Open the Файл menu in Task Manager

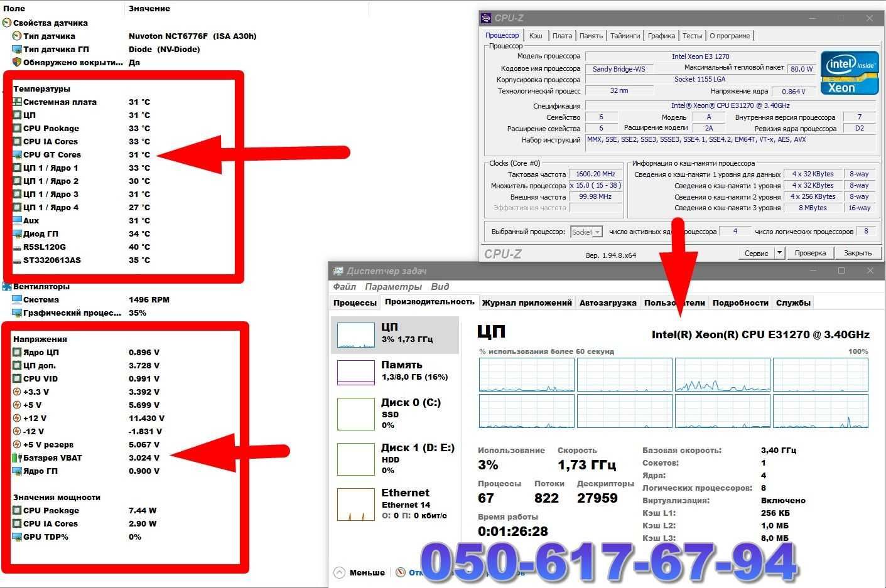(344, 286)
